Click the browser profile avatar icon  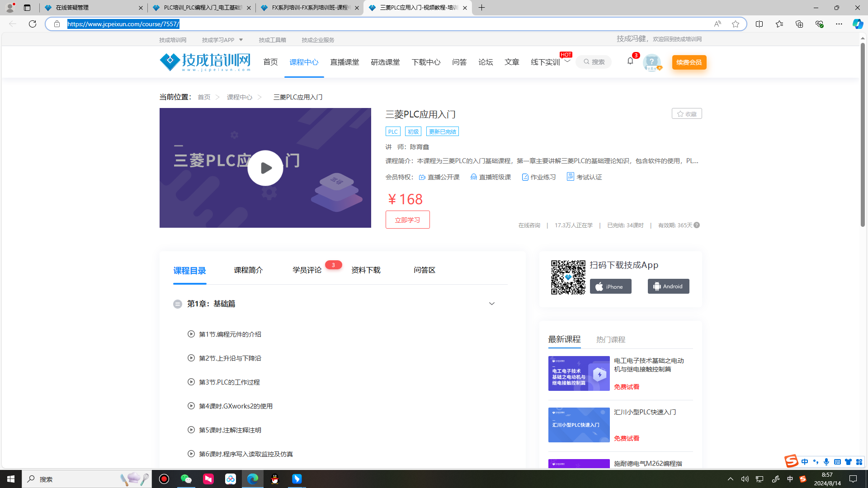[9, 8]
